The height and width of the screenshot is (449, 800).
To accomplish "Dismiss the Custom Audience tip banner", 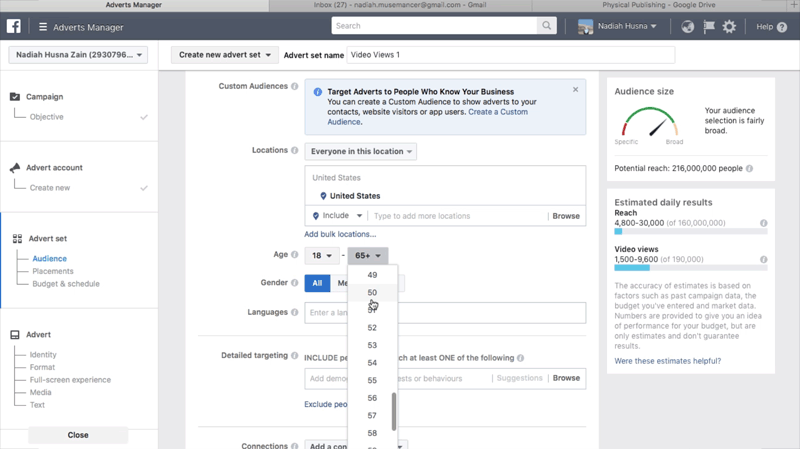I will click(575, 90).
